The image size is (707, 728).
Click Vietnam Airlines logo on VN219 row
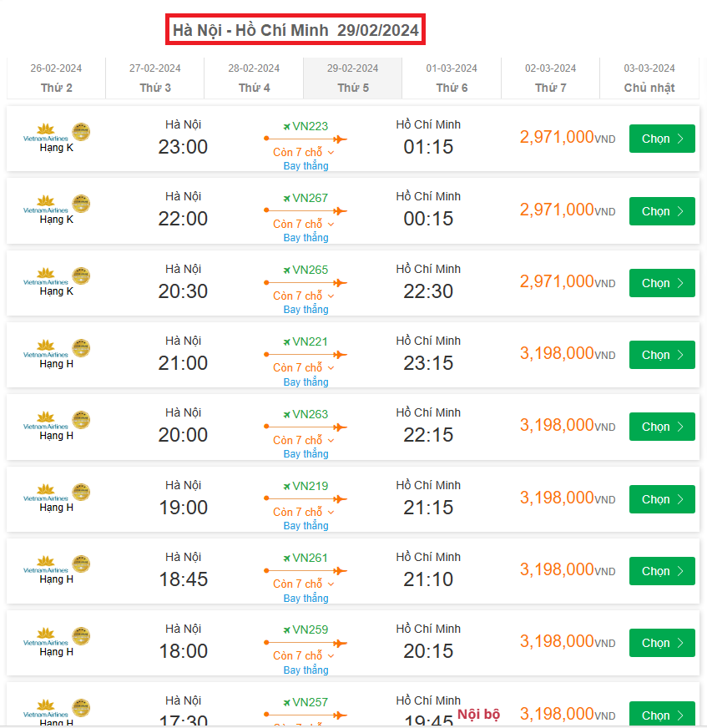pos(46,492)
